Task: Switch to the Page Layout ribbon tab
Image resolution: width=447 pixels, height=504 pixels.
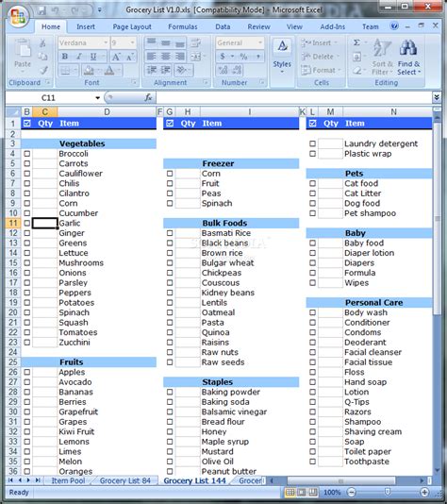Action: (132, 26)
